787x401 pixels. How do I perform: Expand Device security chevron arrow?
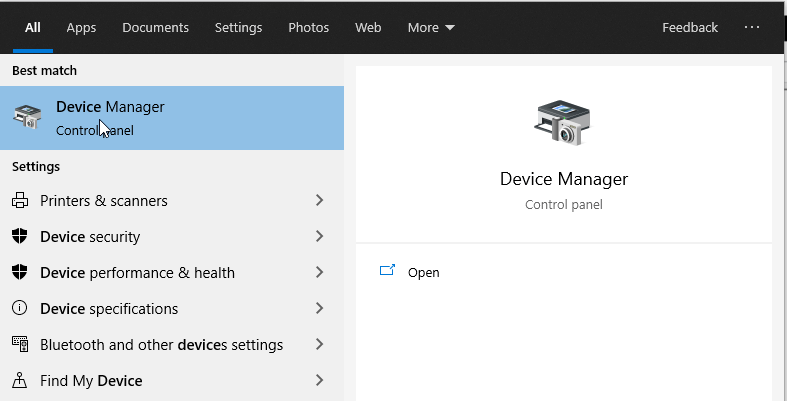[320, 236]
